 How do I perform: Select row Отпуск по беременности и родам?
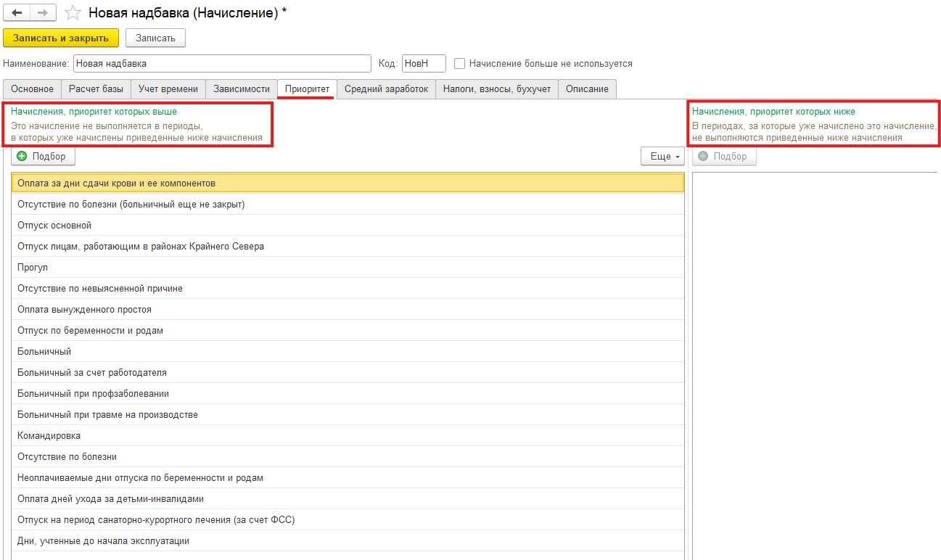(x=348, y=330)
